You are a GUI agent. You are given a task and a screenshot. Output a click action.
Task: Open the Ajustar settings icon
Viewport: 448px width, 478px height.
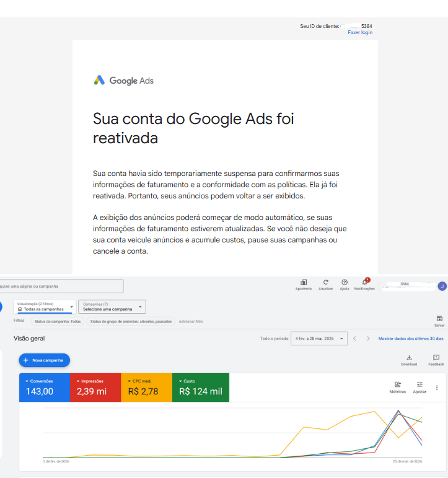pyautogui.click(x=419, y=387)
